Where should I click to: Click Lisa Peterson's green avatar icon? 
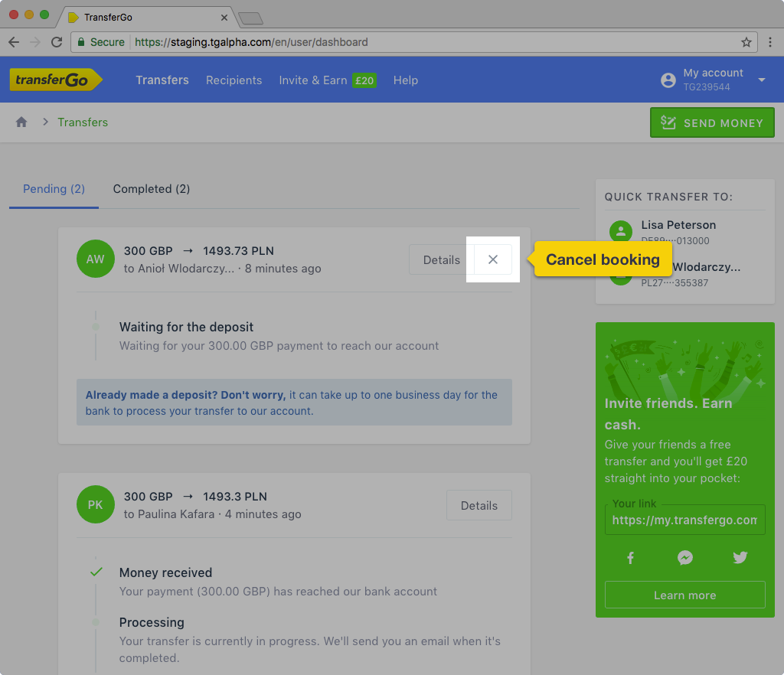coord(621,231)
